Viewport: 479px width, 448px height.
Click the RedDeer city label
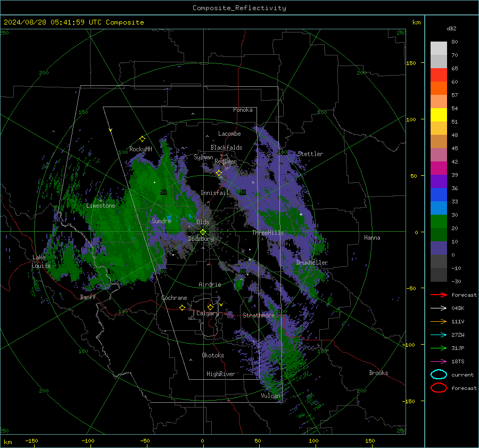coord(226,161)
